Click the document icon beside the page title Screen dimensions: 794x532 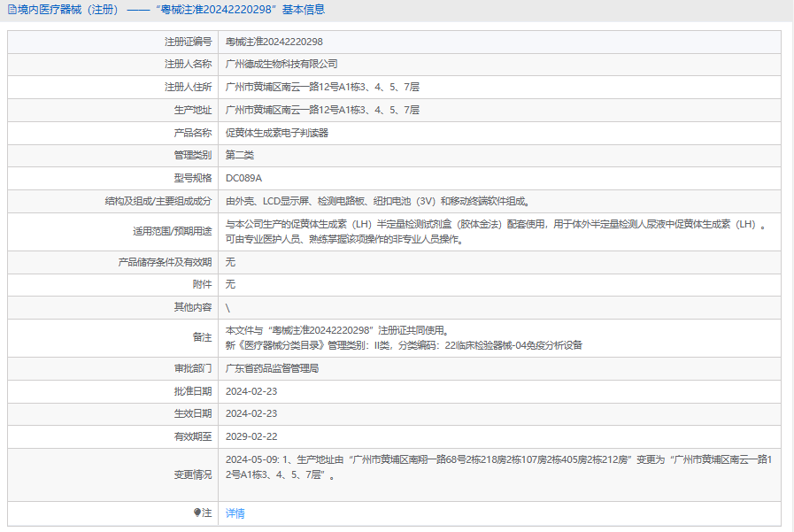pyautogui.click(x=12, y=10)
